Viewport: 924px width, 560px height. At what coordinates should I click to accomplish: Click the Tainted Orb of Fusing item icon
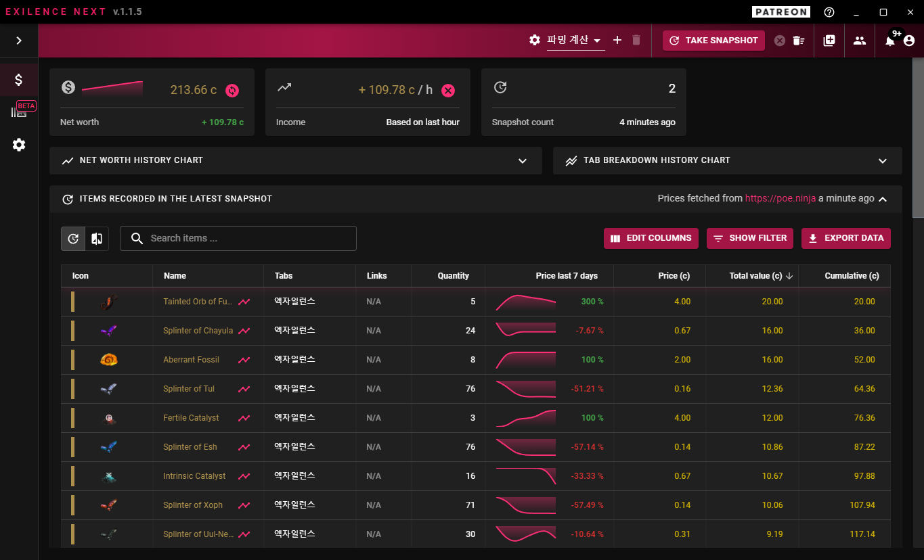(108, 302)
